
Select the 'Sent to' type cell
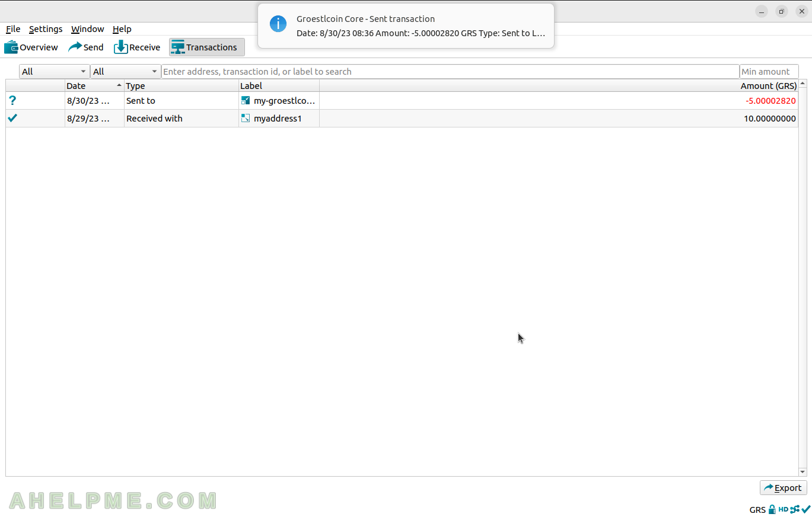tap(181, 101)
